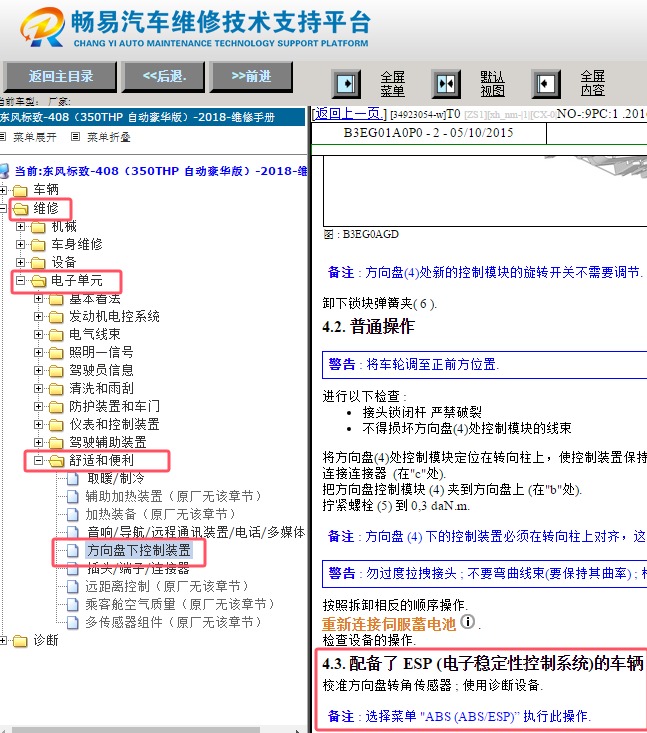Go forward with the >>前进 button
647x733 pixels.
252,76
